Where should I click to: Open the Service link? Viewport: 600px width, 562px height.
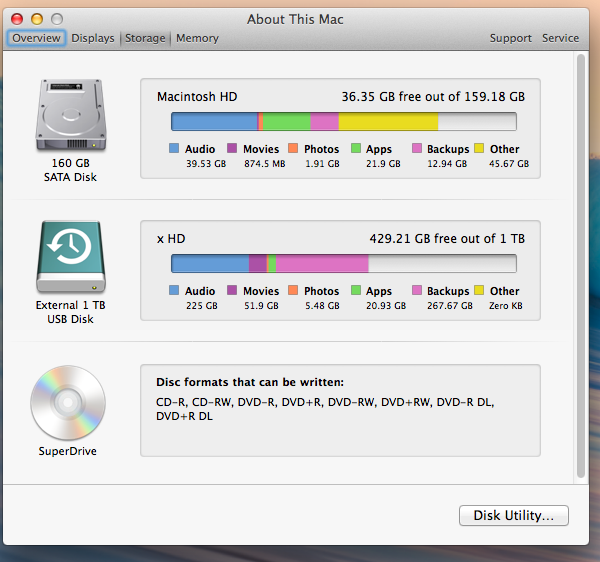click(560, 38)
